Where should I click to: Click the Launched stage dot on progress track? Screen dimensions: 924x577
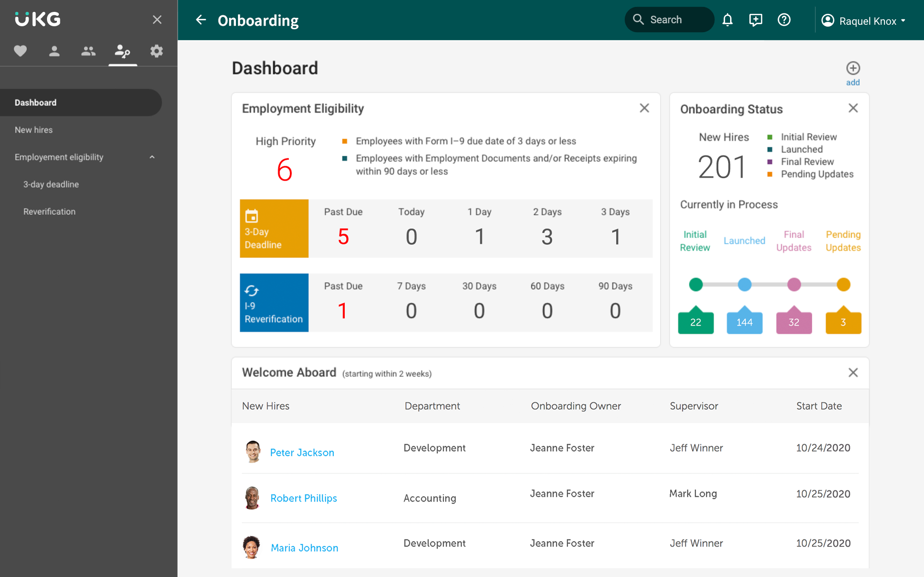point(744,285)
